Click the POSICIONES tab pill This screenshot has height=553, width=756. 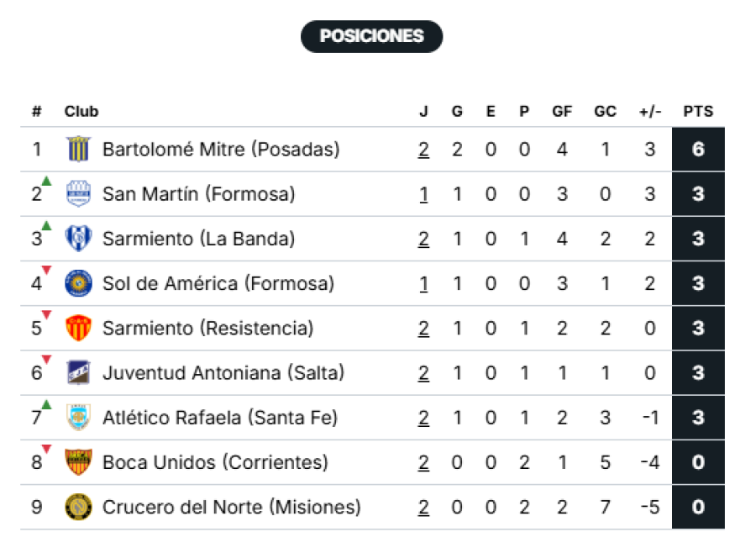[x=371, y=36]
